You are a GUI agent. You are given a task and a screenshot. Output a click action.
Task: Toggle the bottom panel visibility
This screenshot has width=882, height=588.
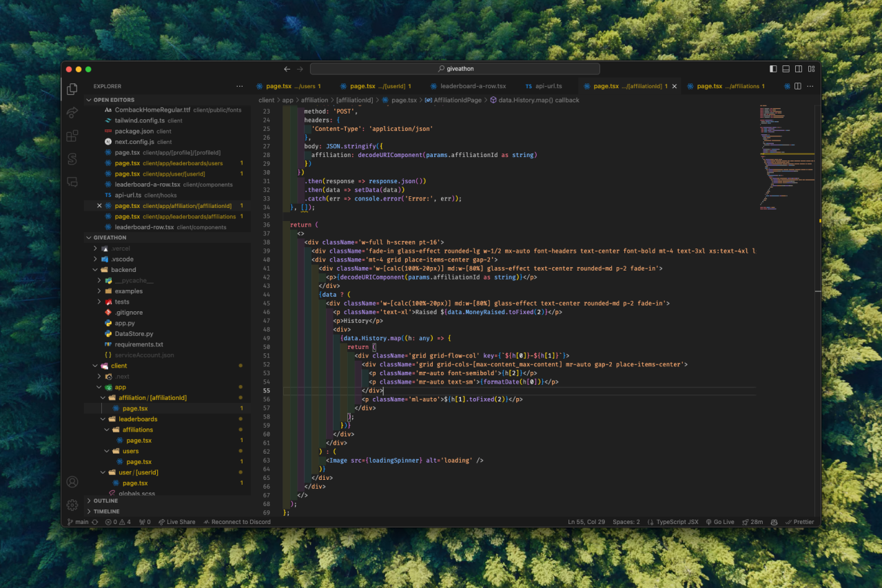pos(786,69)
